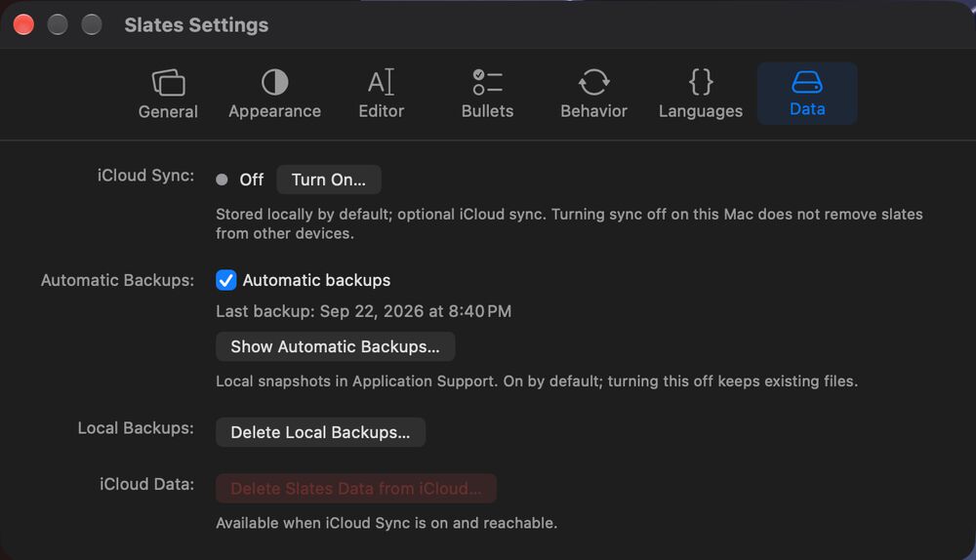Click the 'Local Backups:' row label
This screenshot has height=560, width=976.
136,428
